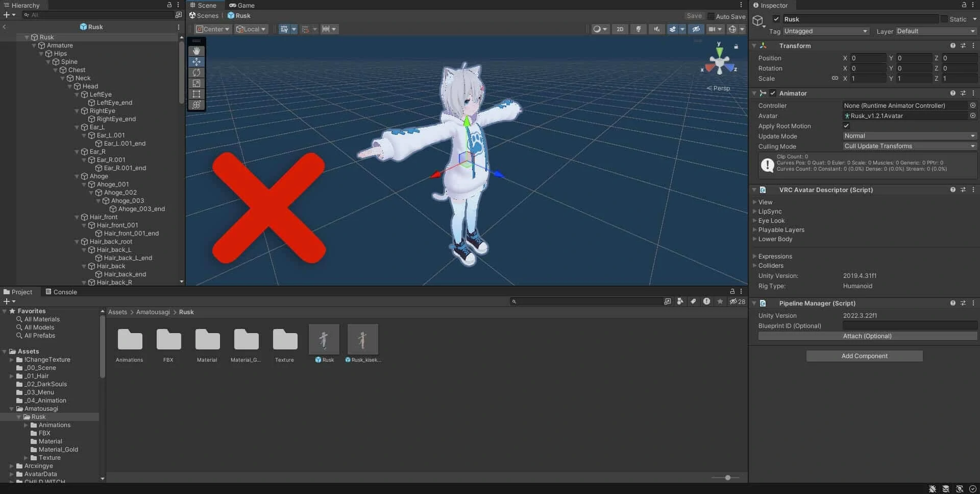Enable the Auto Save checkbox

coord(711,16)
